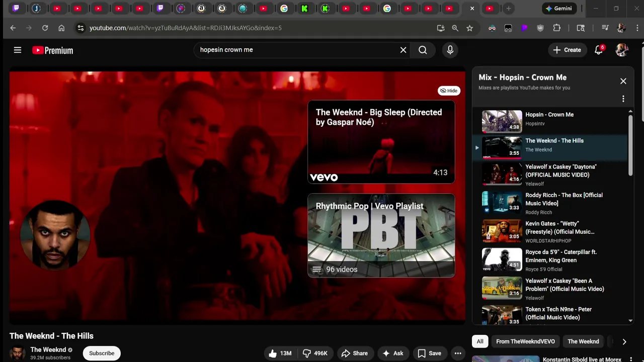644x362 pixels.
Task: Open the Mix playlist three-dot options
Action: (623, 99)
